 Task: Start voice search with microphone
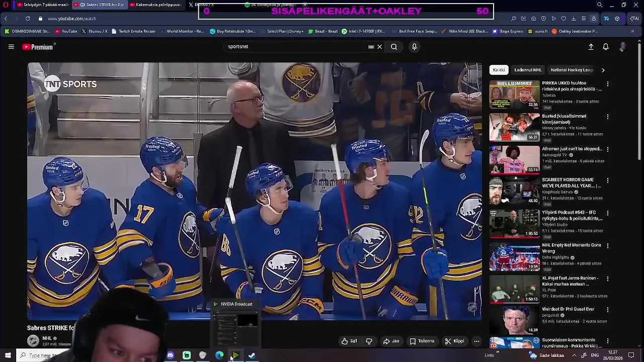coord(414,47)
